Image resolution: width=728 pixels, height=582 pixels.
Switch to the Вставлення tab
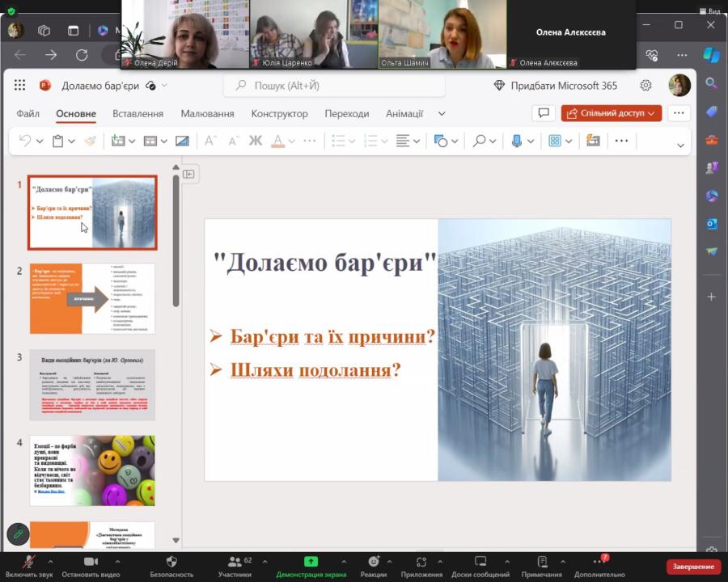point(138,114)
